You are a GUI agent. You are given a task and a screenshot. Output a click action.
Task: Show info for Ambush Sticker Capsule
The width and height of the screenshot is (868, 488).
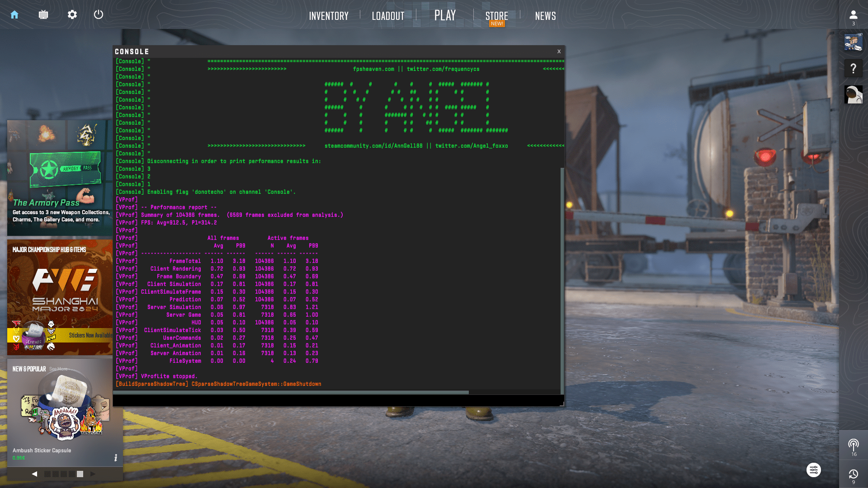click(x=116, y=458)
